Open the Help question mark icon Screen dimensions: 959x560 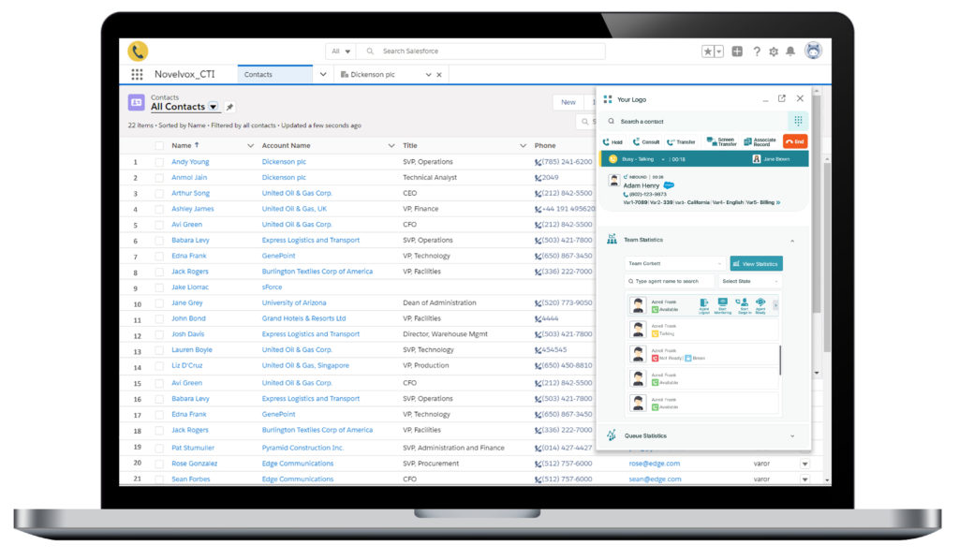757,52
